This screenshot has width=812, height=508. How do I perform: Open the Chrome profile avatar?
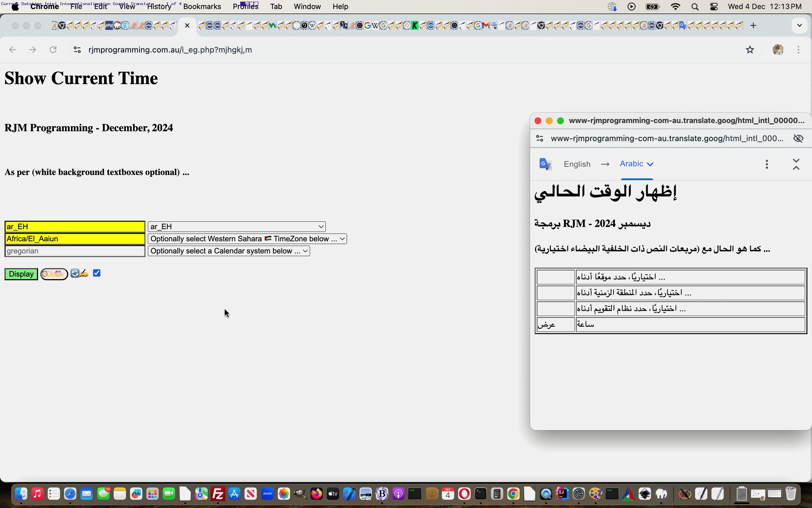click(x=778, y=50)
